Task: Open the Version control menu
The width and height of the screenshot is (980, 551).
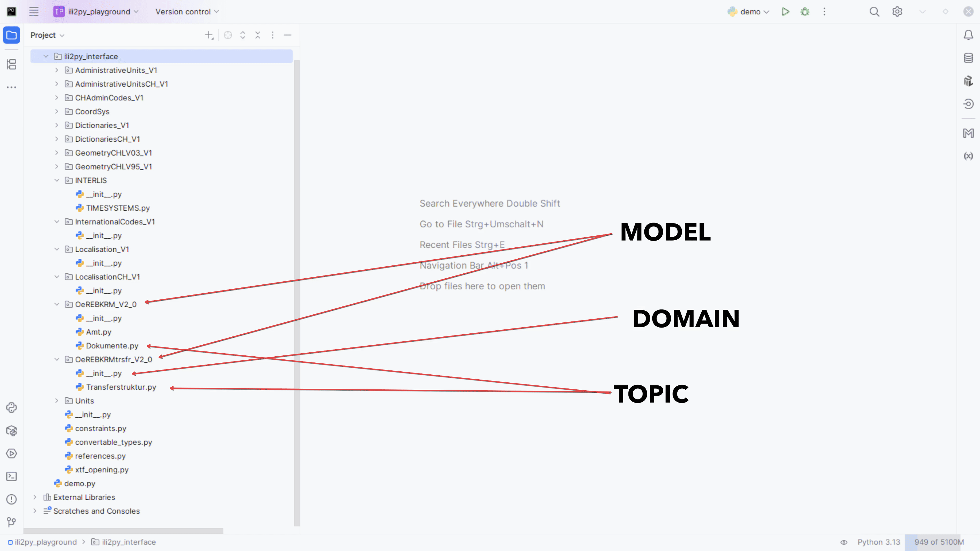Action: point(187,12)
